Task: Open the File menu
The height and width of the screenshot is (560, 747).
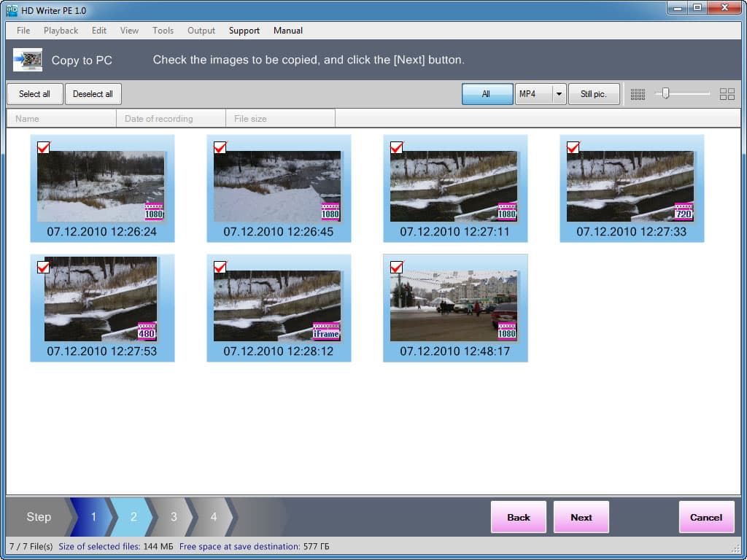Action: [23, 31]
